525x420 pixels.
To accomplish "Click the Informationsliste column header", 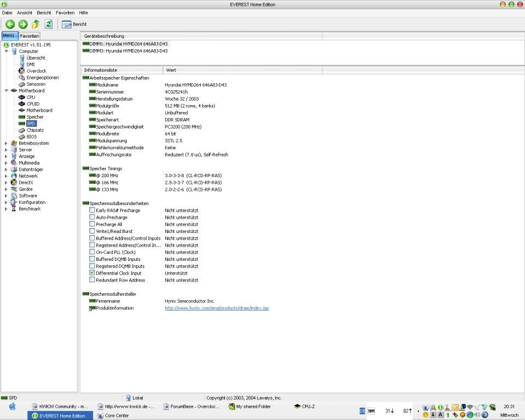I will pos(121,70).
